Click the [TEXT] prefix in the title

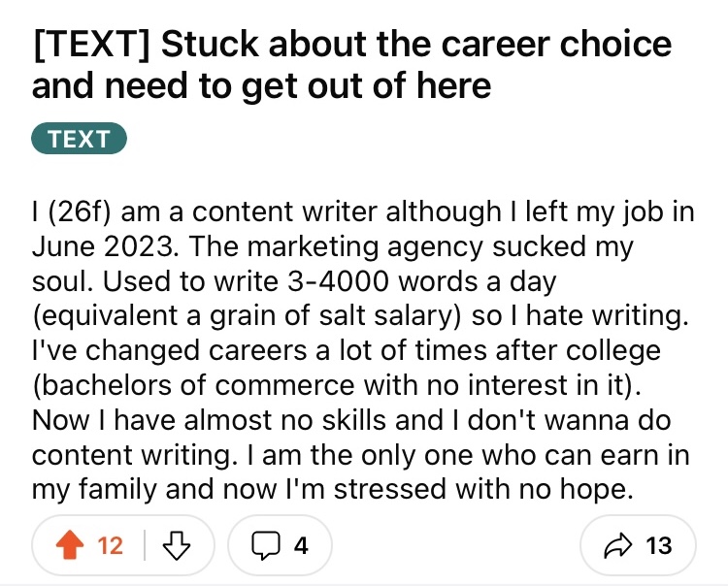tap(92, 45)
